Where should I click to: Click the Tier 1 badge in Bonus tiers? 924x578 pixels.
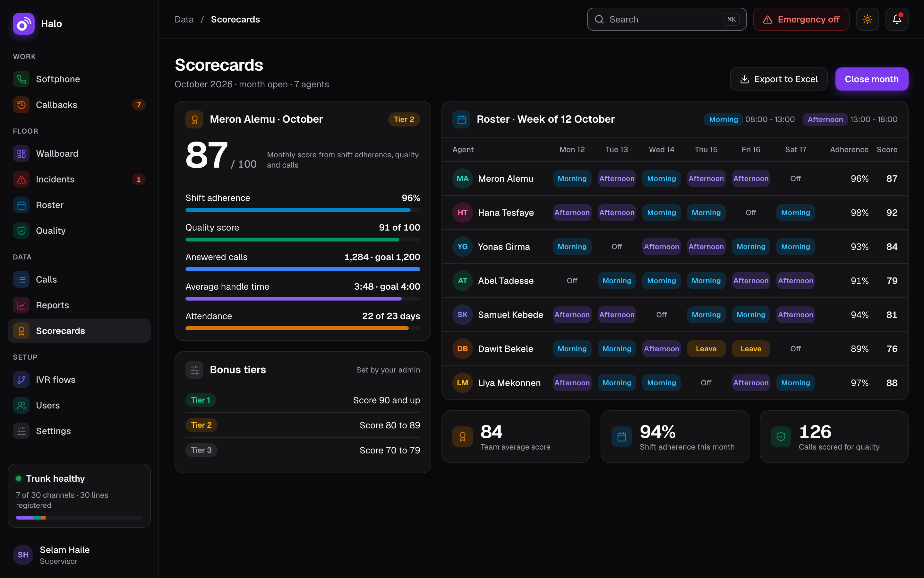coord(201,400)
